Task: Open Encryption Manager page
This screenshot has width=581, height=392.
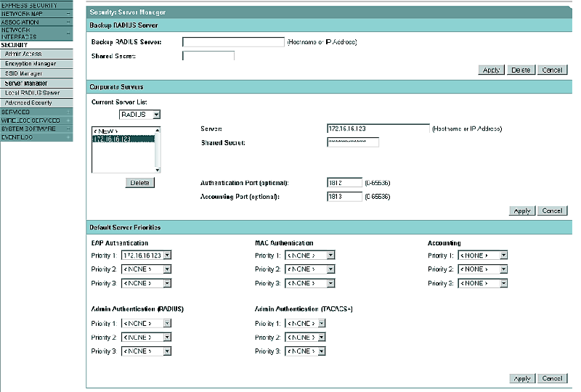Action: 36,64
